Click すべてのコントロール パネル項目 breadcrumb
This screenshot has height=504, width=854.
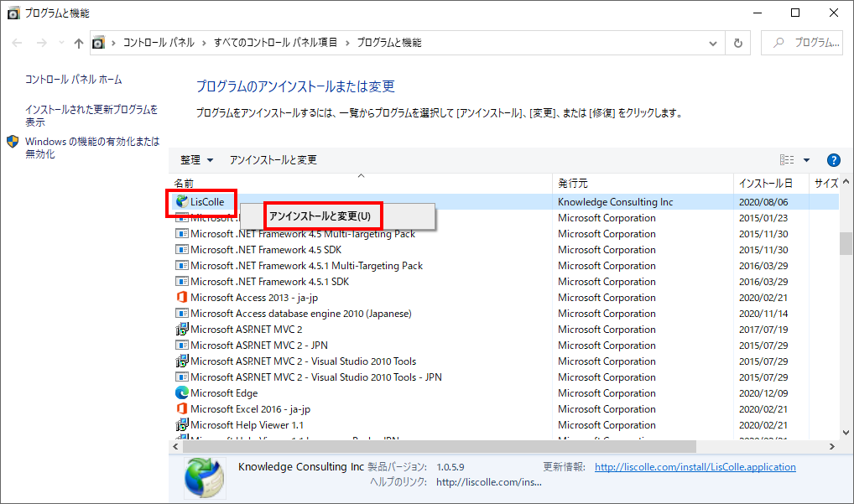[x=275, y=43]
